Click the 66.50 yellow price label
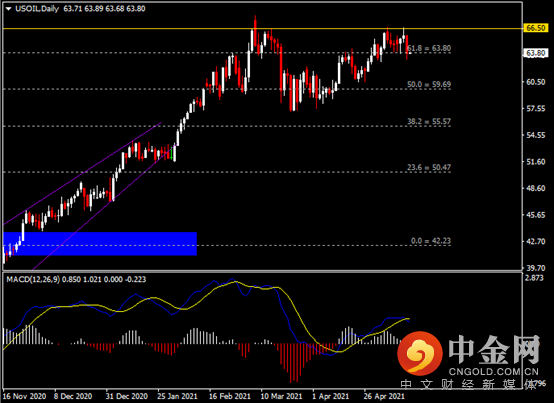The width and height of the screenshot is (554, 403). [x=536, y=28]
